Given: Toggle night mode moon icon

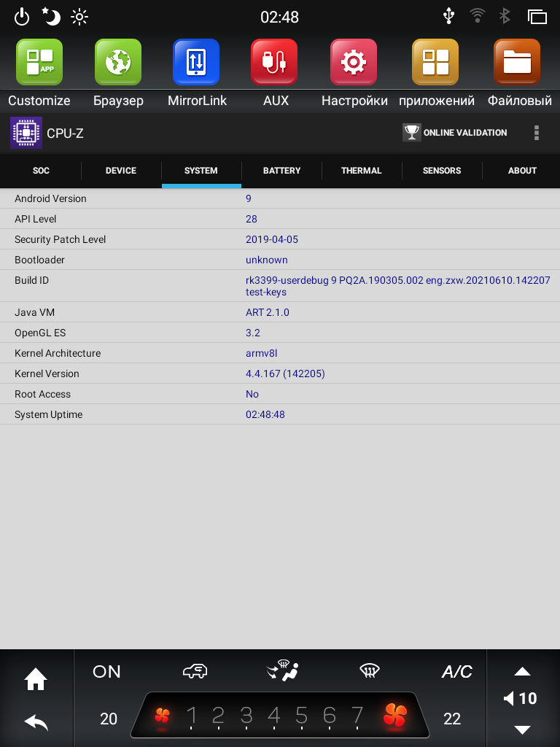Looking at the screenshot, I should [x=51, y=17].
